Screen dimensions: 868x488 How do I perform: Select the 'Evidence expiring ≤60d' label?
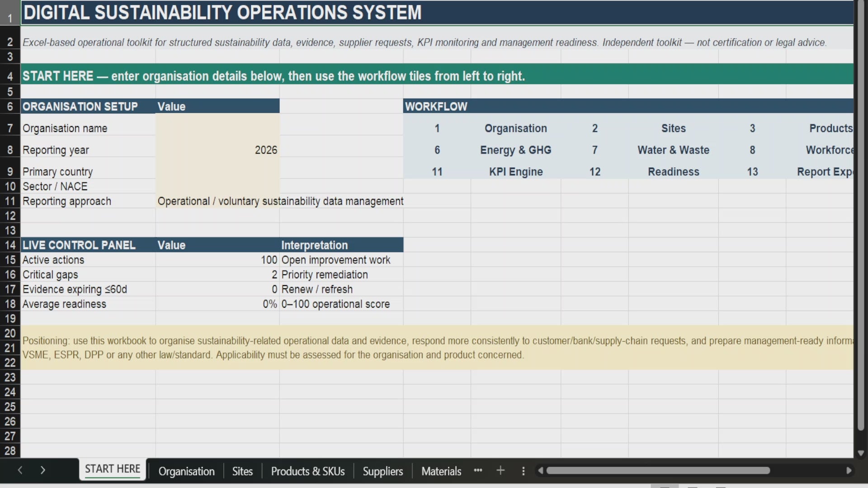point(88,289)
